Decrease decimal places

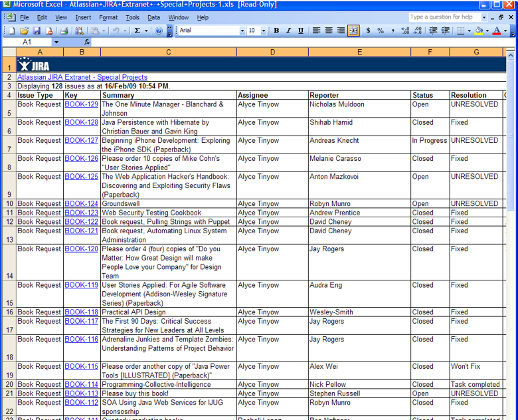pos(418,31)
